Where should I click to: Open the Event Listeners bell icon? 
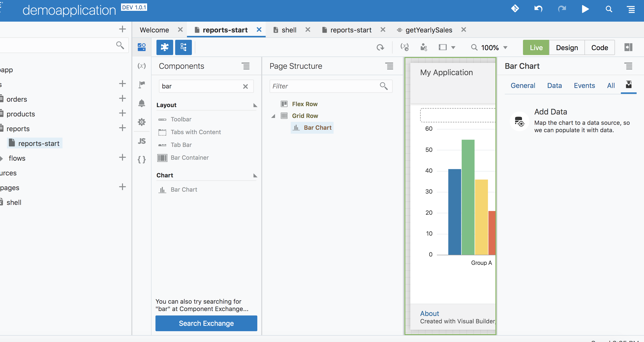141,103
